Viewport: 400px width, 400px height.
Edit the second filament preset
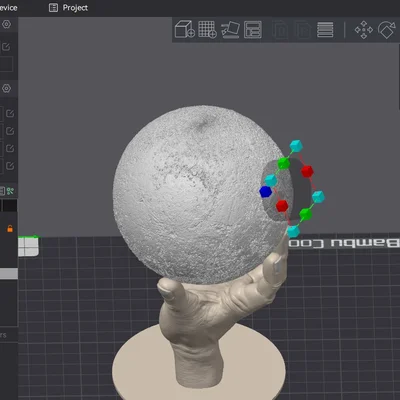pyautogui.click(x=10, y=131)
